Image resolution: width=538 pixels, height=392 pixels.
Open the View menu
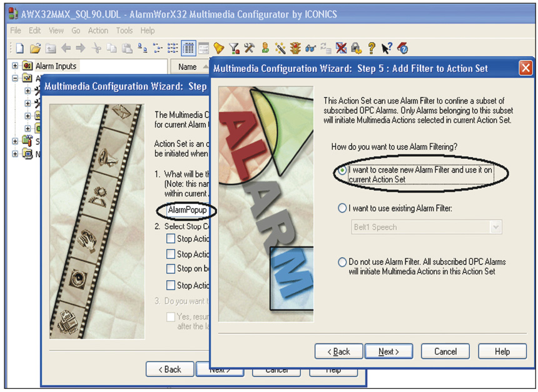pyautogui.click(x=56, y=31)
